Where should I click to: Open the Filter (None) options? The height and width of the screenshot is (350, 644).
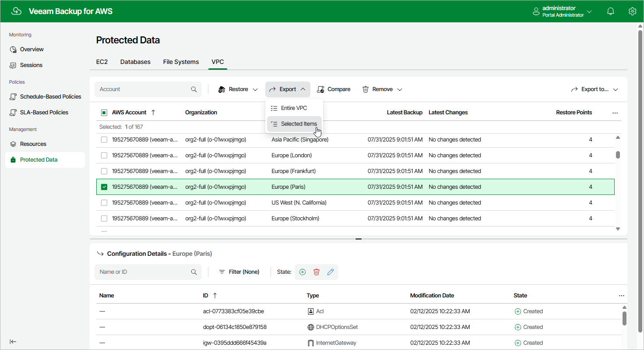(239, 272)
